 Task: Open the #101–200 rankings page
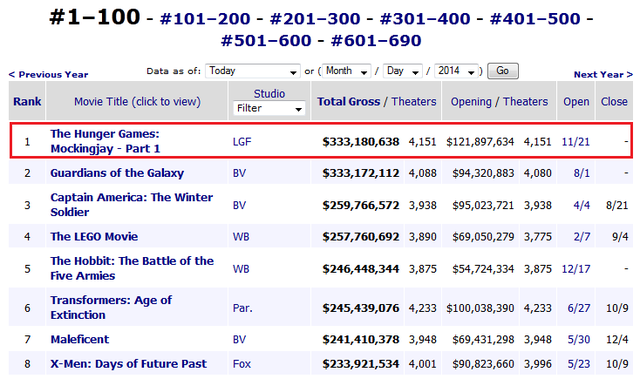205,19
